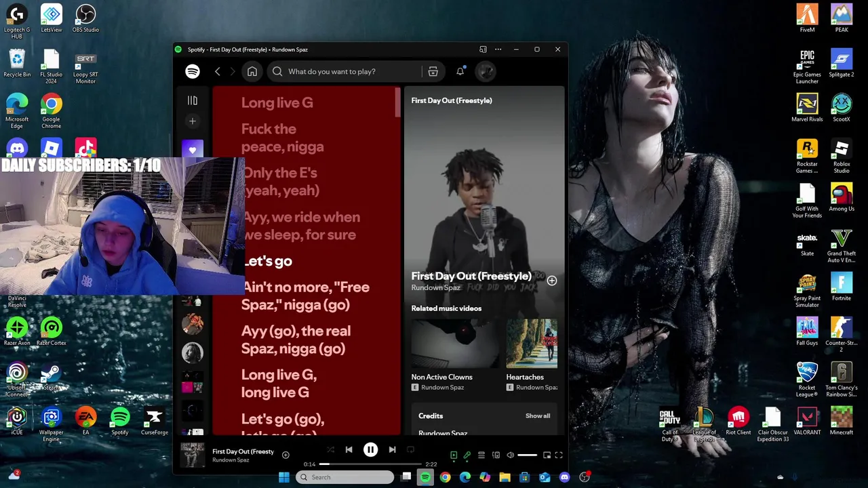Viewport: 868px width, 488px height.
Task: Open the song title link in player bar
Action: (243, 451)
